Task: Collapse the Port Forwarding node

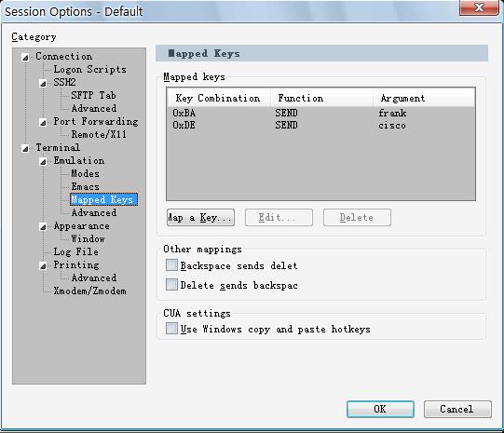Action: [43, 123]
